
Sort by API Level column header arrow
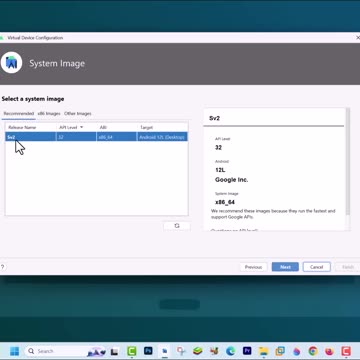pyautogui.click(x=82, y=127)
